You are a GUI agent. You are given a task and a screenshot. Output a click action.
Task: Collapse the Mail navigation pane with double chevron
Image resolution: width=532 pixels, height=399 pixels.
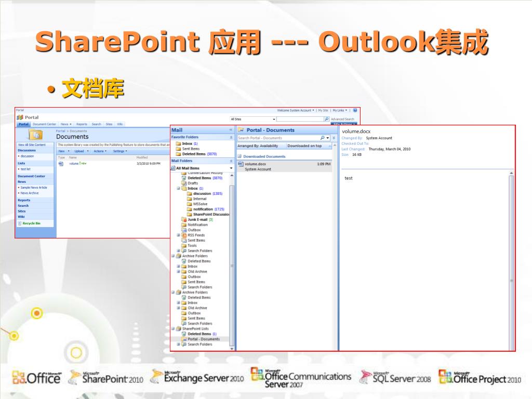click(231, 130)
